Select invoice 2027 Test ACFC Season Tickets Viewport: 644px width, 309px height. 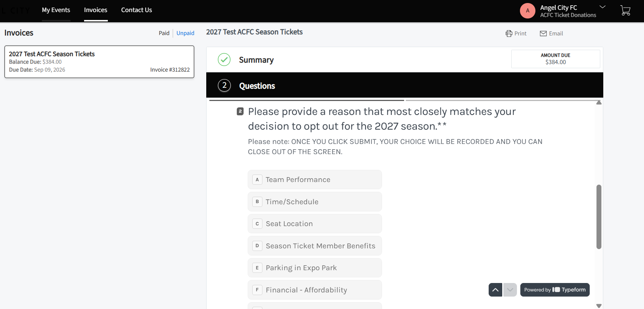[99, 62]
